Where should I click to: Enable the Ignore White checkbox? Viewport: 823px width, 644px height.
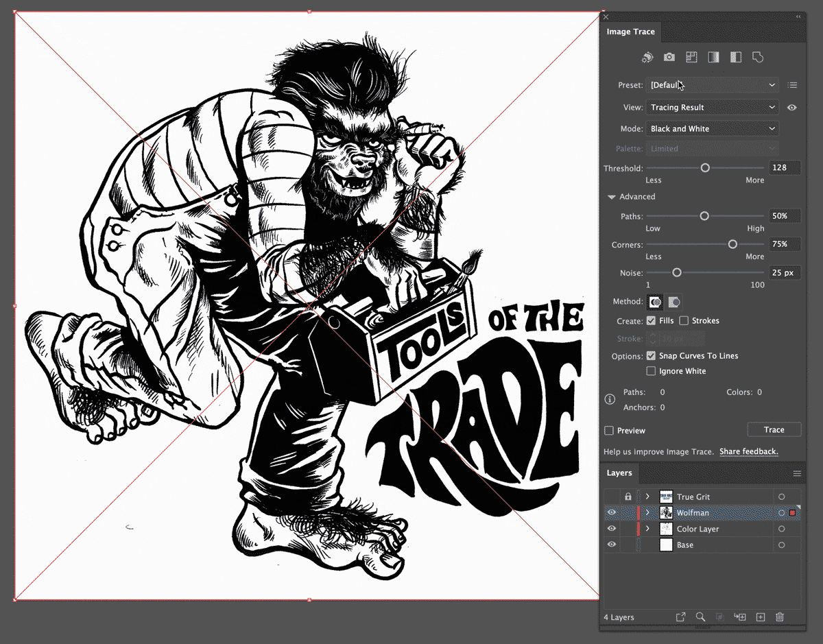651,371
